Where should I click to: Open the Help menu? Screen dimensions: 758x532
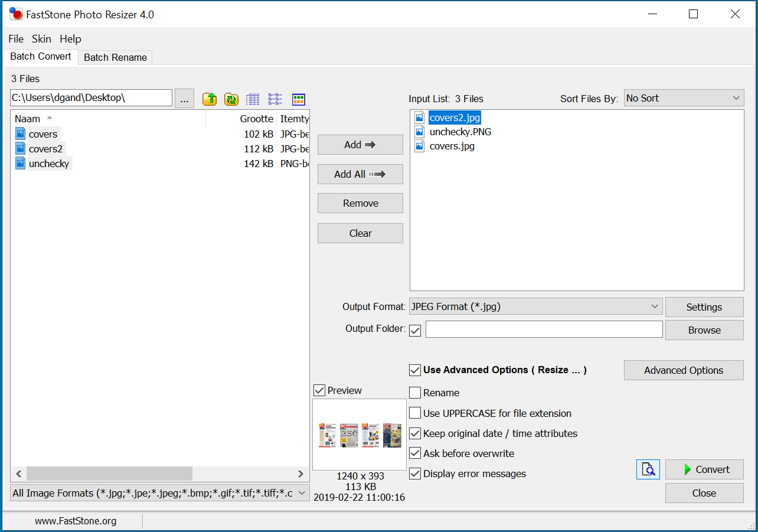tap(70, 39)
